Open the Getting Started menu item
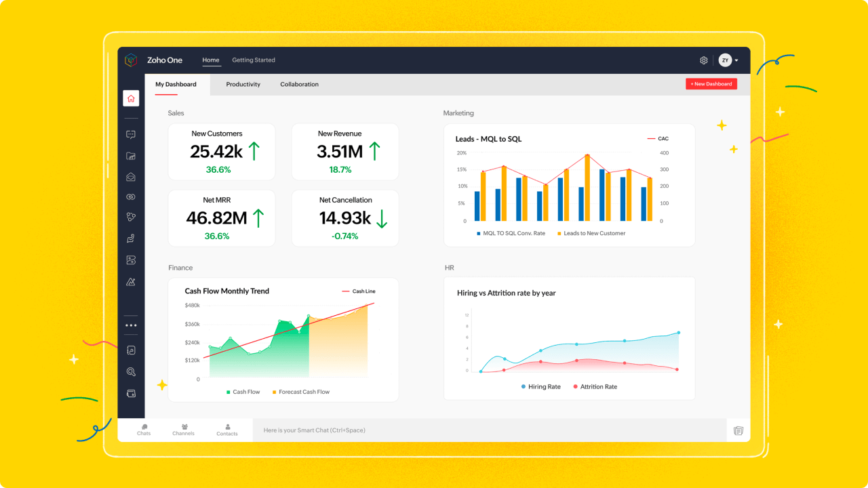The width and height of the screenshot is (868, 488). pos(254,60)
